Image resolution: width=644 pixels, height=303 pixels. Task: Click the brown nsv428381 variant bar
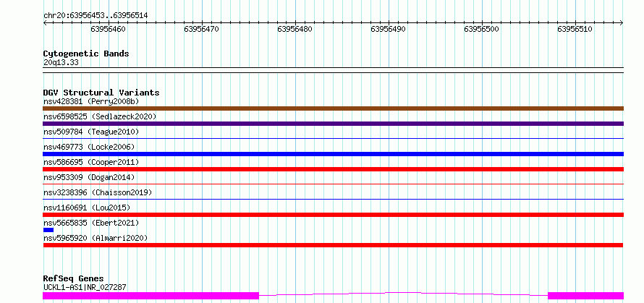click(x=333, y=108)
